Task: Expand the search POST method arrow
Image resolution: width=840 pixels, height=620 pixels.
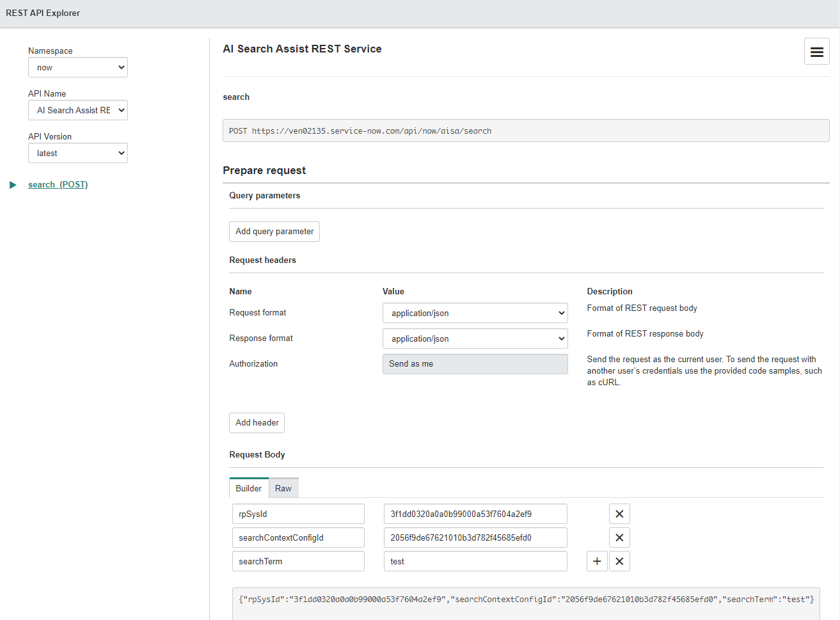Action: [13, 185]
